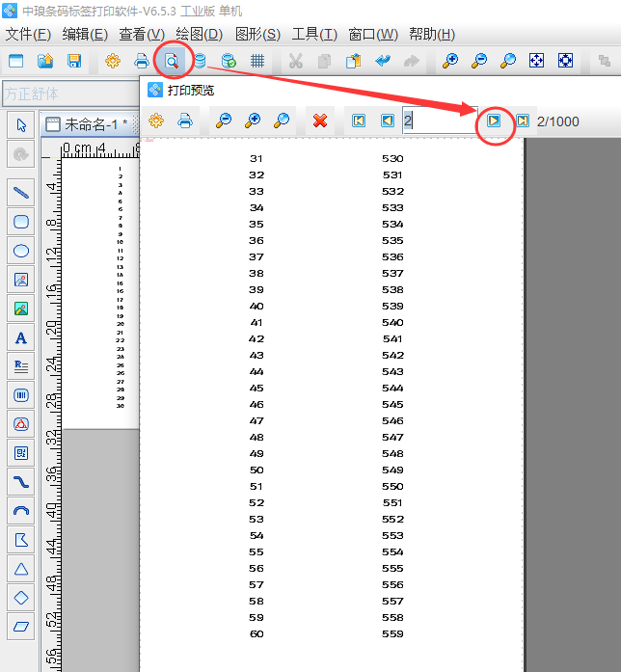Open the 工具(T) menu
Image resolution: width=621 pixels, height=672 pixels.
(x=314, y=34)
